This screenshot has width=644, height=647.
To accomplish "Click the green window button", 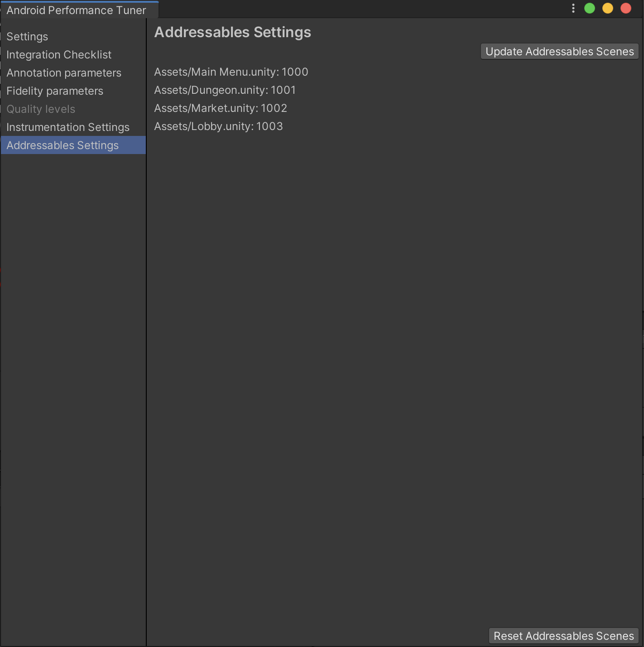I will pyautogui.click(x=590, y=9).
